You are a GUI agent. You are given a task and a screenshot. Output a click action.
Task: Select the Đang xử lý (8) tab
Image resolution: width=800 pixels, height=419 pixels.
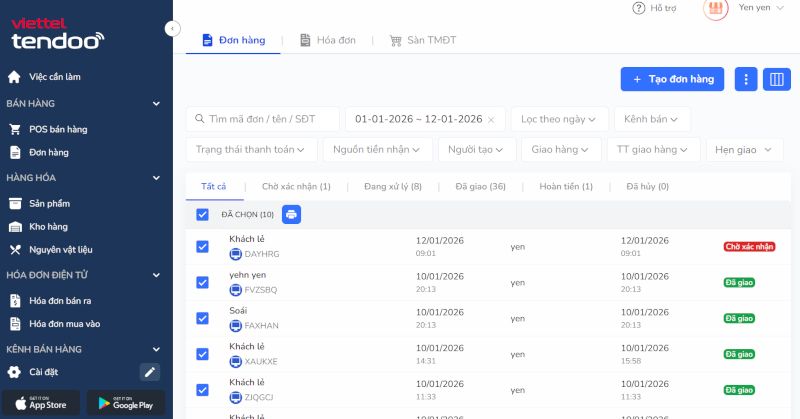[392, 186]
